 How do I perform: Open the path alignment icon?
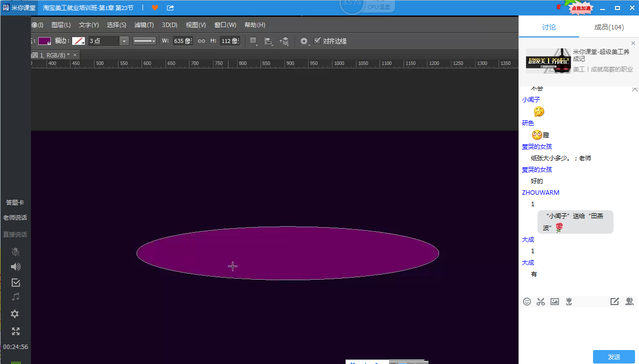coord(268,41)
